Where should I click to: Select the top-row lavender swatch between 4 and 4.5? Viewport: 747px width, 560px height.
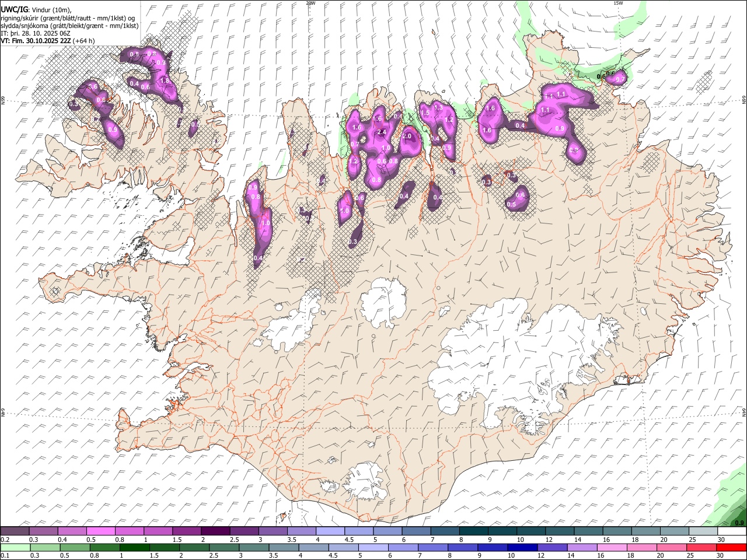[x=330, y=531]
